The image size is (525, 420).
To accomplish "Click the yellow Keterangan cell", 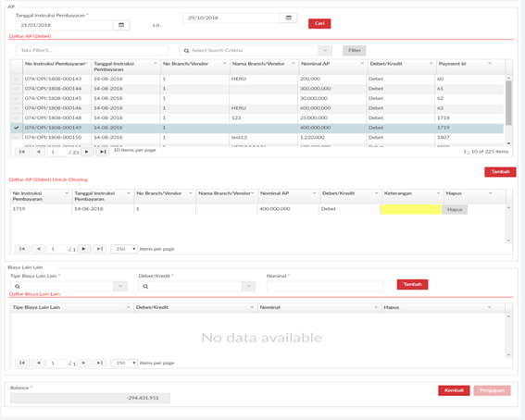I will pos(411,209).
